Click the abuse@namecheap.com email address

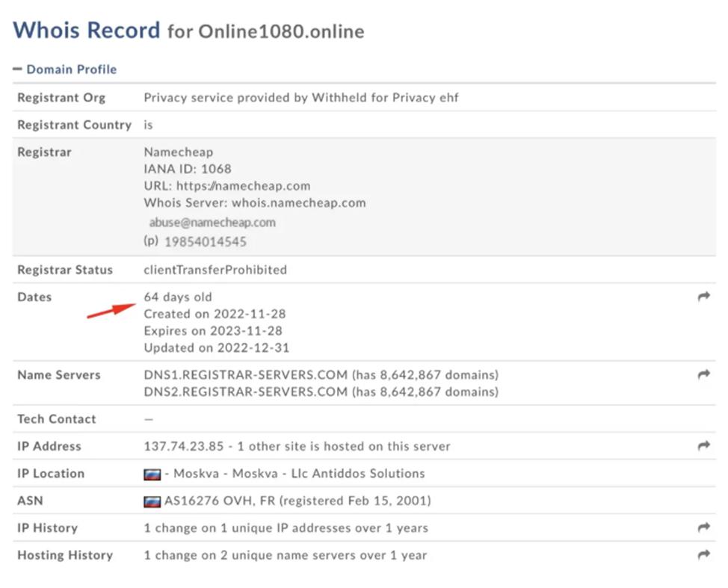(210, 223)
